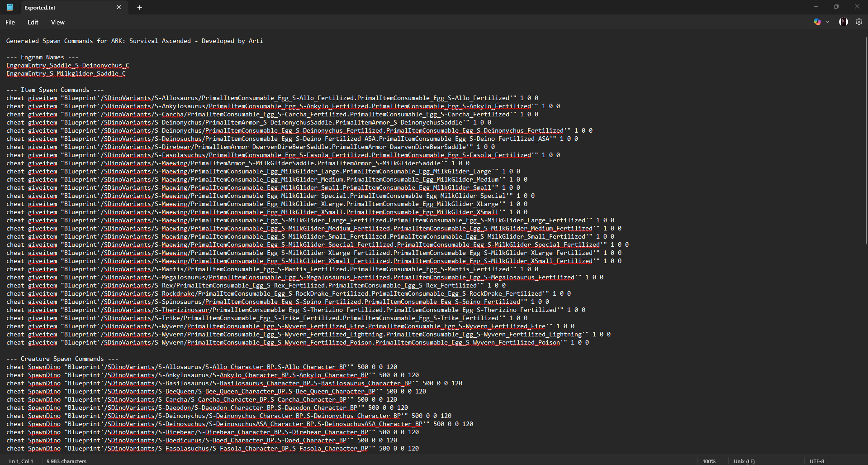Click the S-Fasola_Fertilized giveitem line
This screenshot has height=465, width=868.
pos(283,155)
